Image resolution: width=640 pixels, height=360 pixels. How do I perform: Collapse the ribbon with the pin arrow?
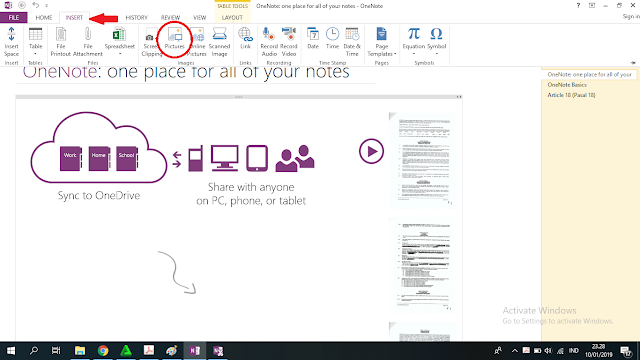point(633,63)
